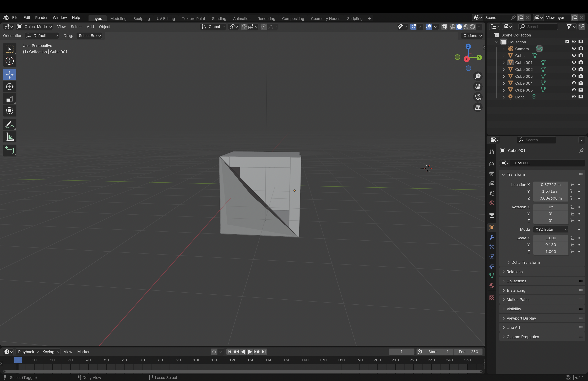Disable Camera in renders camera icon
The height and width of the screenshot is (381, 588).
click(581, 49)
